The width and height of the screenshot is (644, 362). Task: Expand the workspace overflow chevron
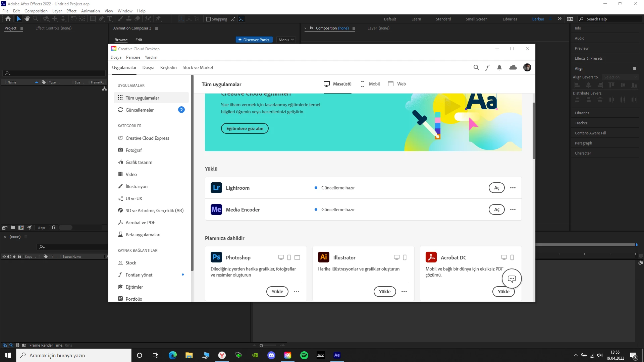(x=559, y=19)
